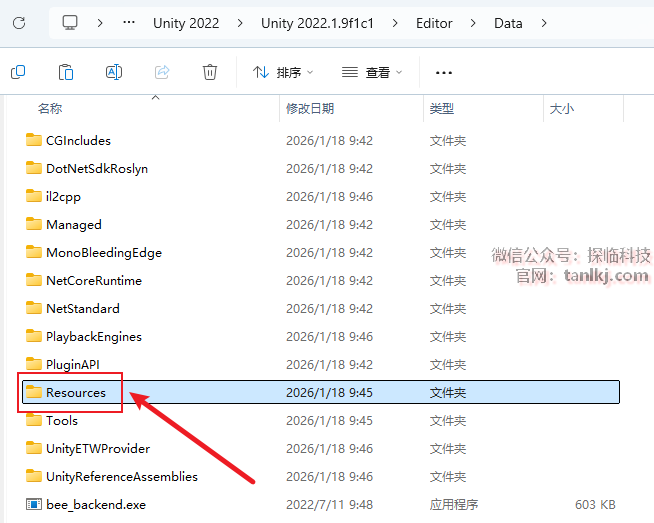Select the NetCoreRuntime folder icon

33,280
